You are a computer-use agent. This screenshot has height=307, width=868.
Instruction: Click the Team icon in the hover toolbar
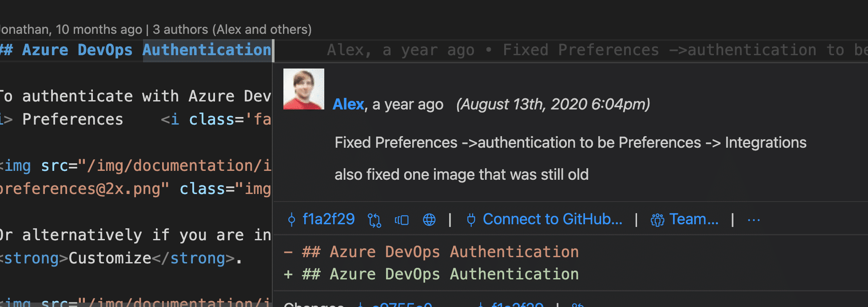coord(657,219)
